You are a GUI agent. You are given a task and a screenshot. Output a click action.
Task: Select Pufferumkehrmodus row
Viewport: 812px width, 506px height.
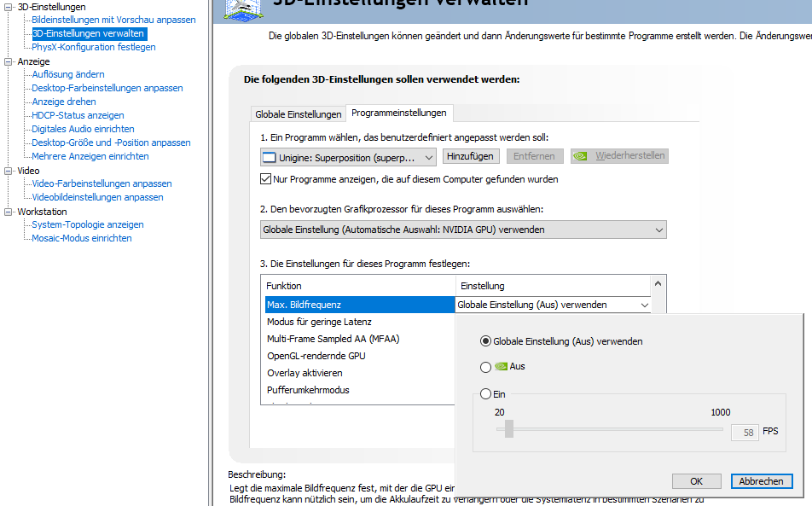(x=359, y=390)
